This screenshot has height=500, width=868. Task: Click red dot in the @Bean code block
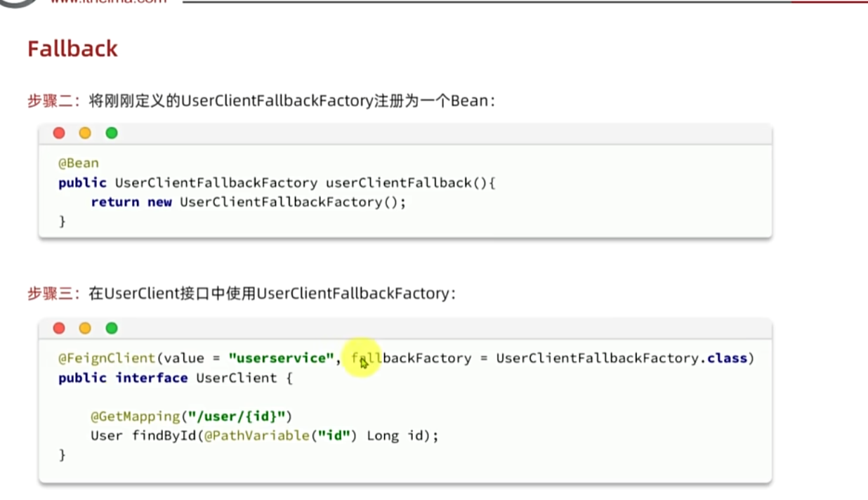[59, 133]
